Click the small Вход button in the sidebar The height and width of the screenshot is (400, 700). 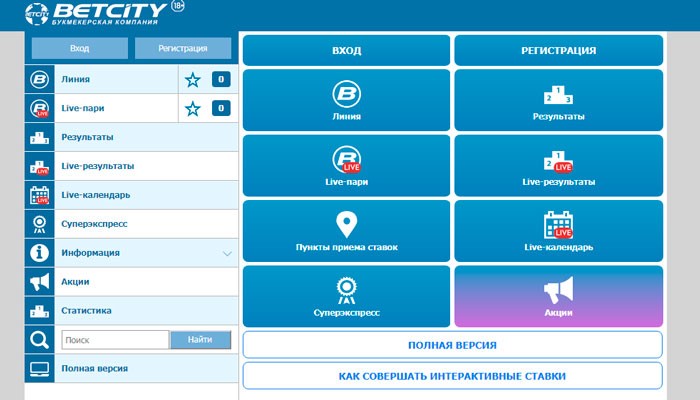[x=79, y=48]
